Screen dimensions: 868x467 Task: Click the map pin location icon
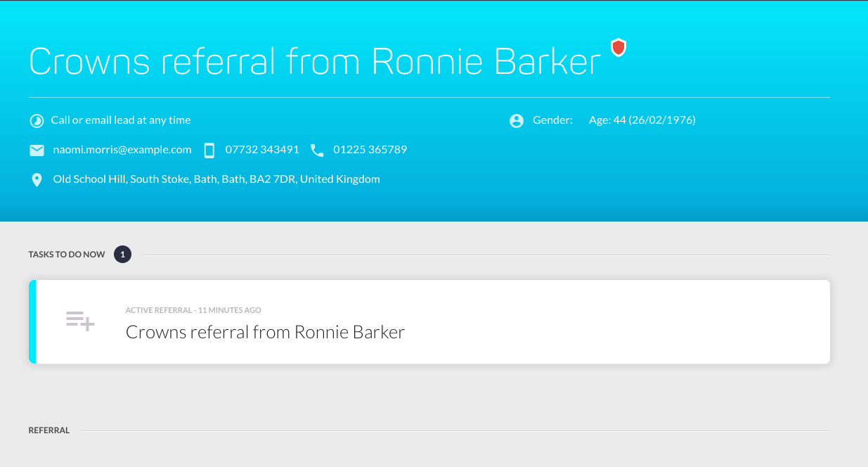[37, 180]
